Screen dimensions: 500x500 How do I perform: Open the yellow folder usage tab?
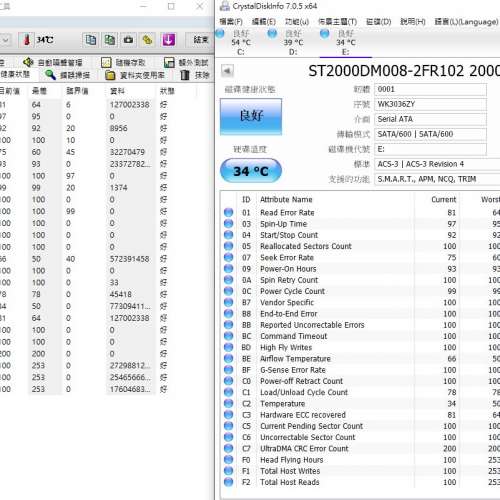click(x=135, y=75)
